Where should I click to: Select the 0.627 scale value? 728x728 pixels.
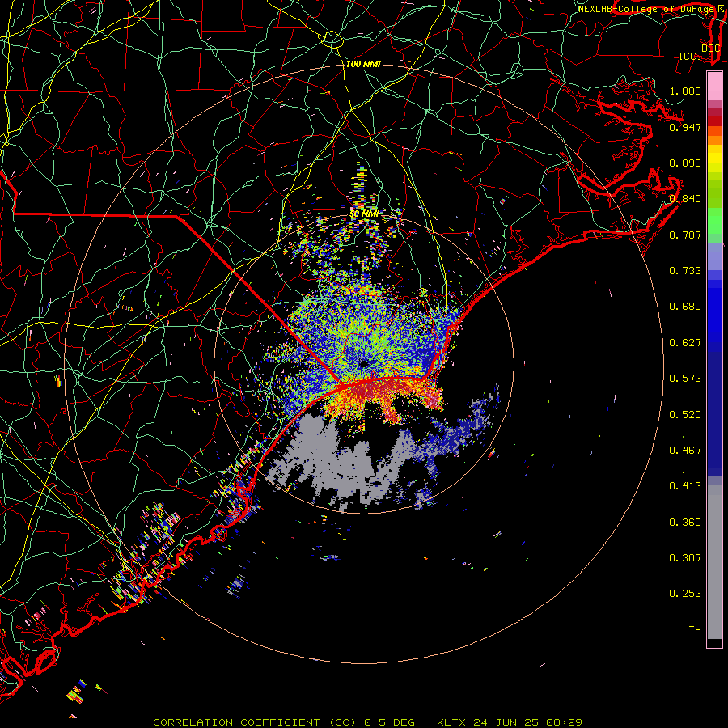pyautogui.click(x=685, y=343)
